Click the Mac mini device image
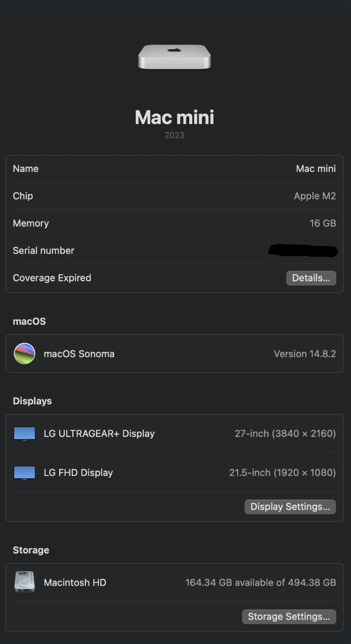This screenshot has width=351, height=644. click(175, 57)
